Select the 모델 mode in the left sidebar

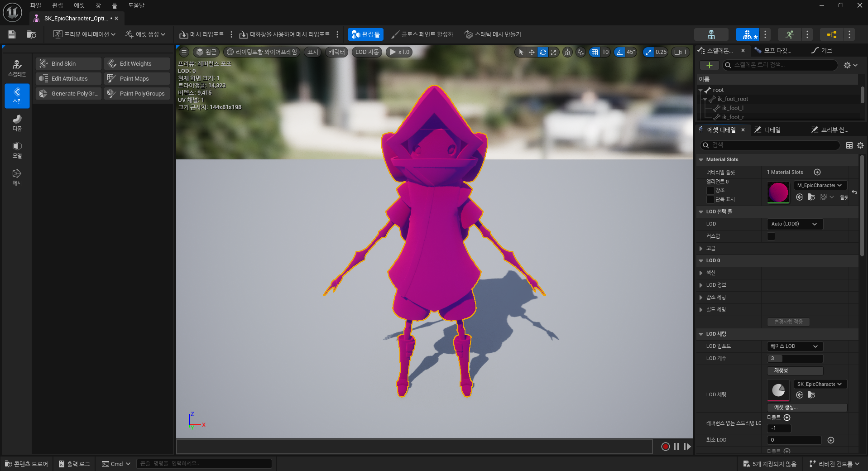17,150
